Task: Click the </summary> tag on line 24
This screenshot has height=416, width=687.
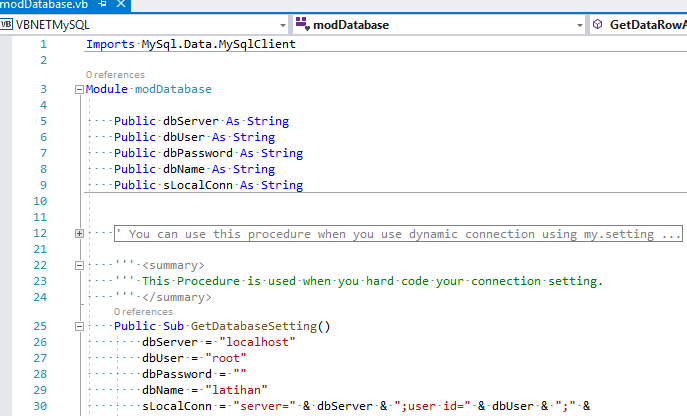Action: pos(177,298)
